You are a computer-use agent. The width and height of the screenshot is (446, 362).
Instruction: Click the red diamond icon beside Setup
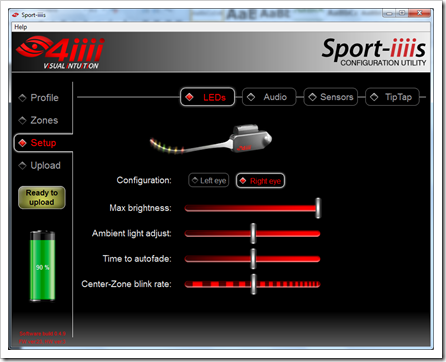coord(22,143)
